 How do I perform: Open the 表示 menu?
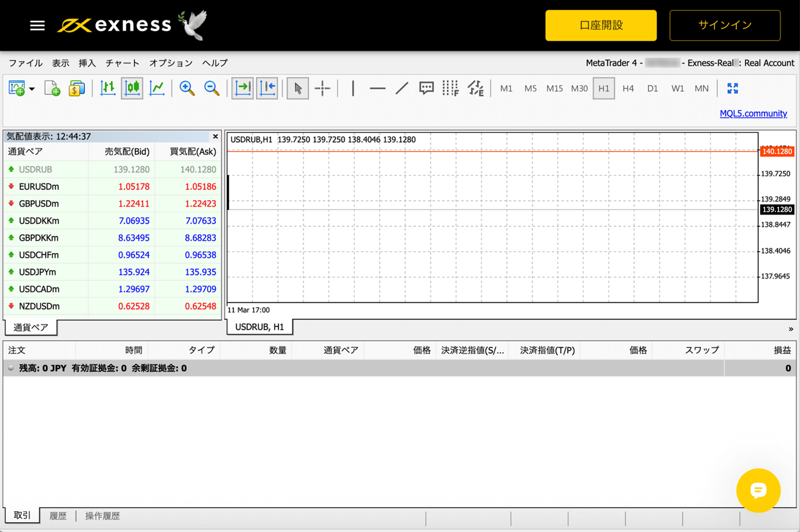pos(60,63)
